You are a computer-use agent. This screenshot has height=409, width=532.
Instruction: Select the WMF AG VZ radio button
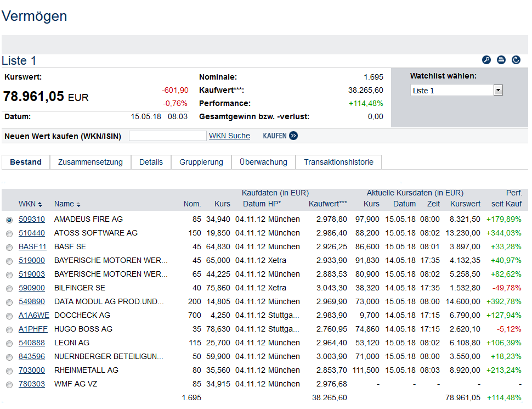pyautogui.click(x=9, y=384)
